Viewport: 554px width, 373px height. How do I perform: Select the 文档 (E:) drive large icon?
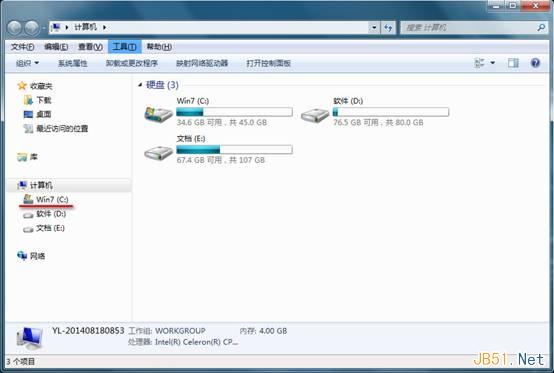[x=158, y=152]
